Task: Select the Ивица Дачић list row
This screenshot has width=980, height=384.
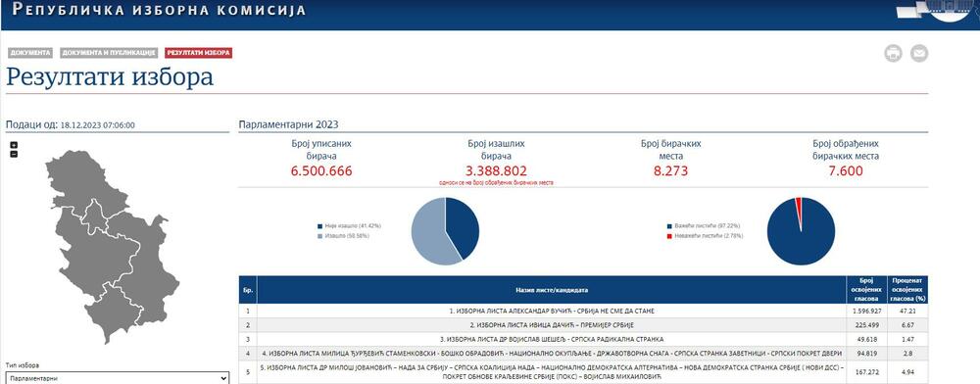Action: [x=582, y=325]
